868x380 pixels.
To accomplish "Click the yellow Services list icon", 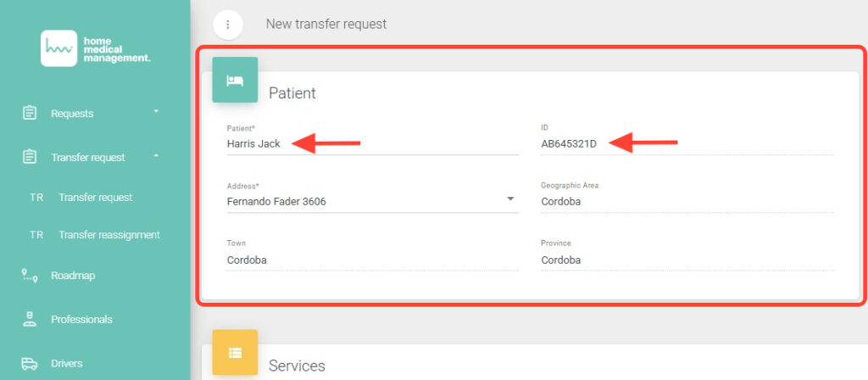I will pyautogui.click(x=235, y=352).
